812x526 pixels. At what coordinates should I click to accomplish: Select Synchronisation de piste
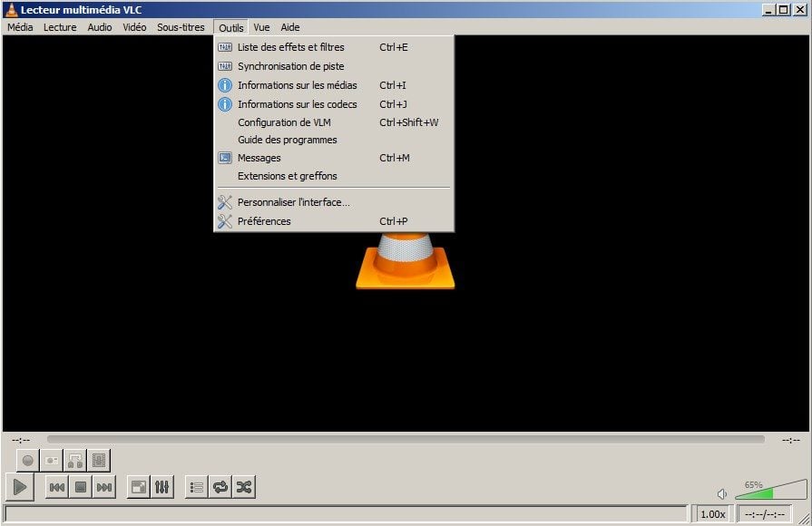[334, 66]
